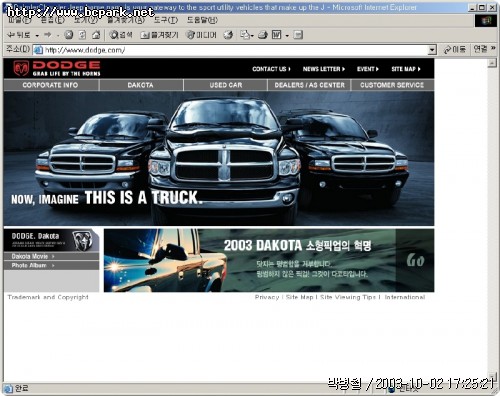This screenshot has width=500, height=396.
Task: Expand the Links toolbar chevron
Action: pyautogui.click(x=493, y=49)
